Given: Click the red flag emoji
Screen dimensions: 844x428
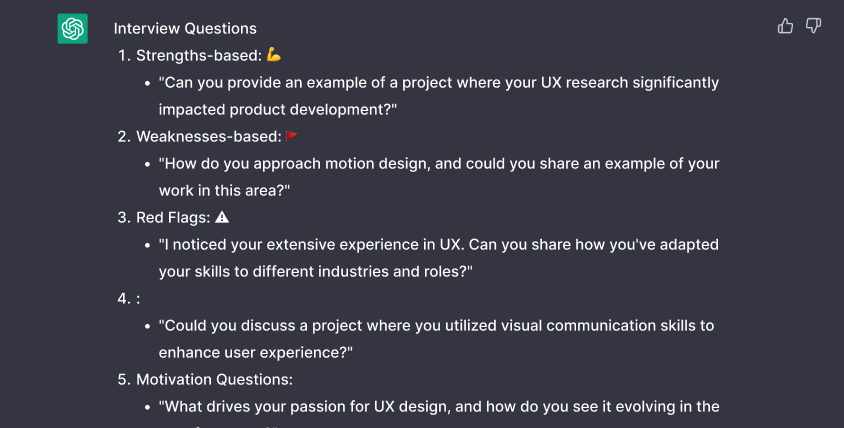Looking at the screenshot, I should tap(292, 136).
